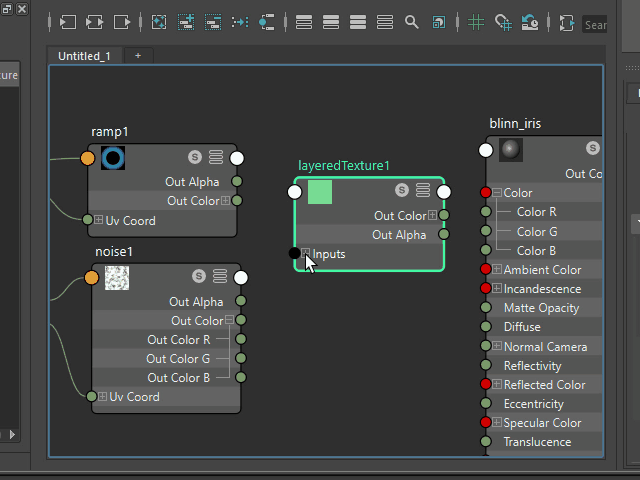Screen dimensions: 640x480
Task: Toggle grid display in node editor
Action: pos(476,21)
